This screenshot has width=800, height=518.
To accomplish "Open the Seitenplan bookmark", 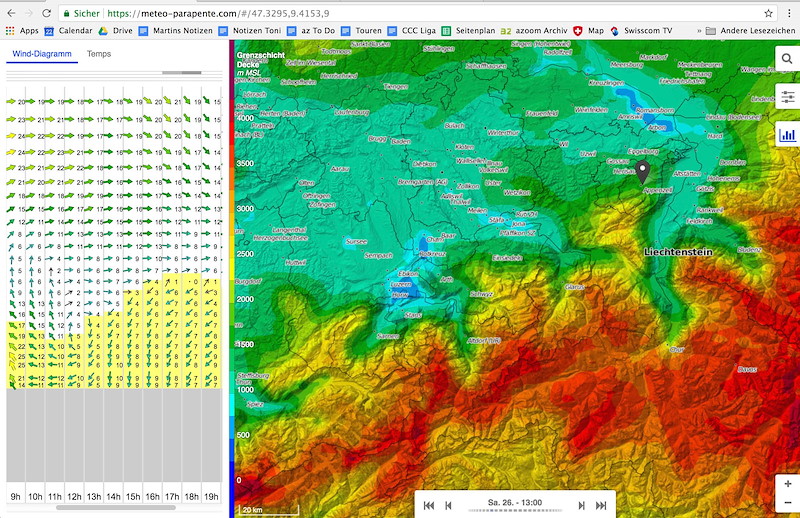I will [x=468, y=31].
